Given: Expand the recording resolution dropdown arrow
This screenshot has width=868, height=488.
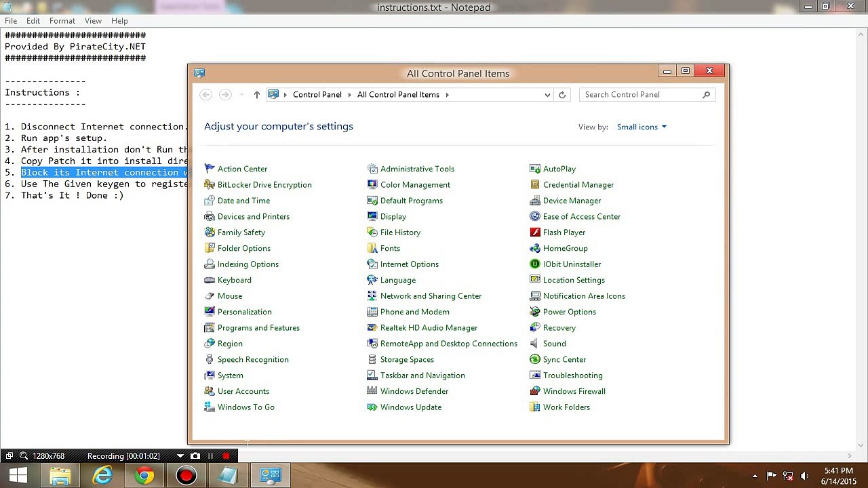Looking at the screenshot, I should click(x=180, y=456).
